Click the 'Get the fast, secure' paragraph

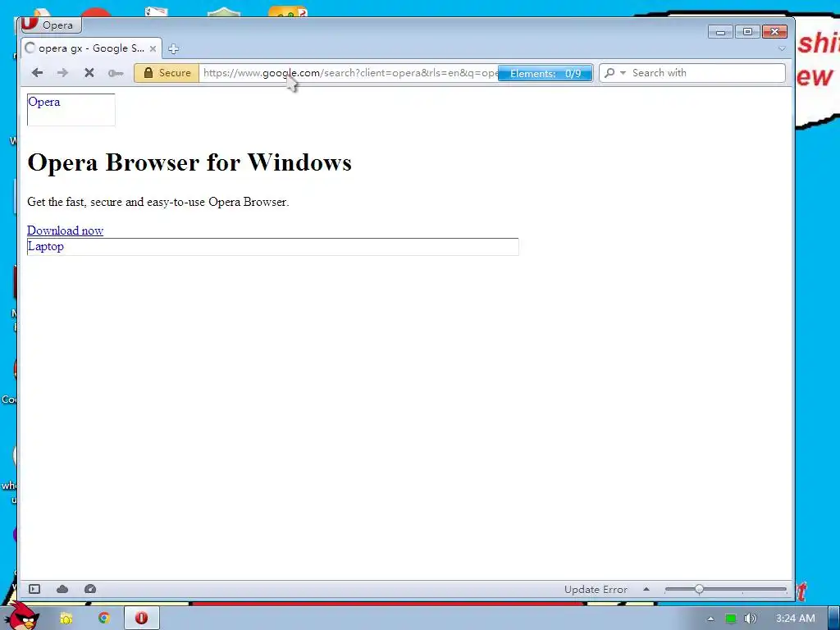[158, 202]
